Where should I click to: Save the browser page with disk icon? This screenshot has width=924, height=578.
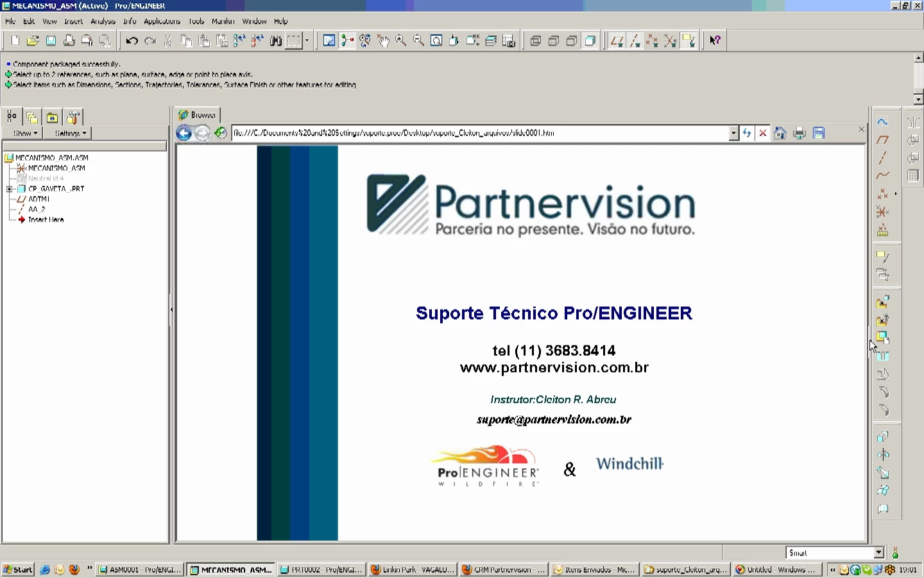coord(818,133)
